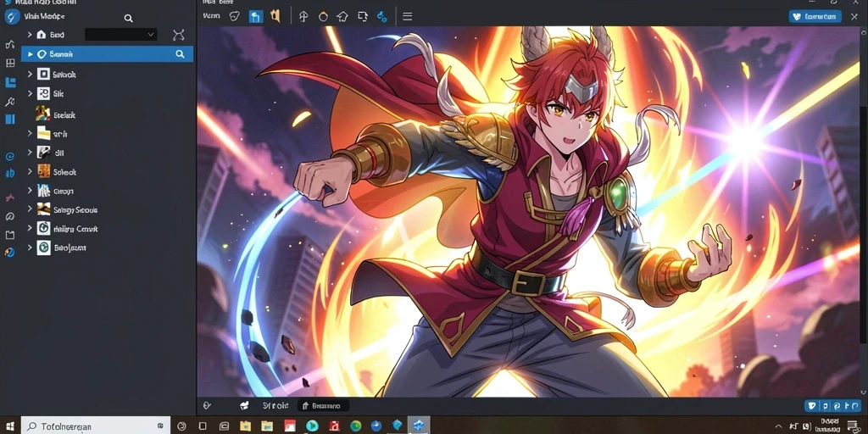Click the house-shaped icon in toolbar
Image resolution: width=868 pixels, height=434 pixels.
pyautogui.click(x=342, y=17)
